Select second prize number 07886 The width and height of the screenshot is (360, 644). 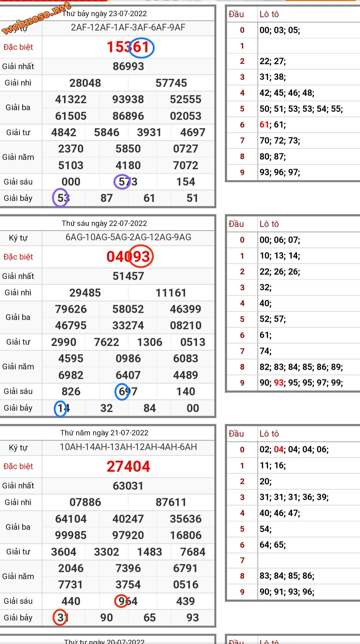[85, 502]
